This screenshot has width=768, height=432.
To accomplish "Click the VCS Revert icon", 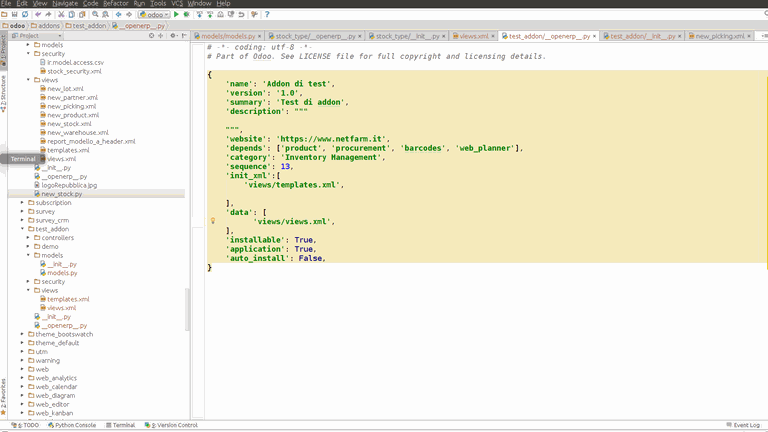I will [241, 14].
